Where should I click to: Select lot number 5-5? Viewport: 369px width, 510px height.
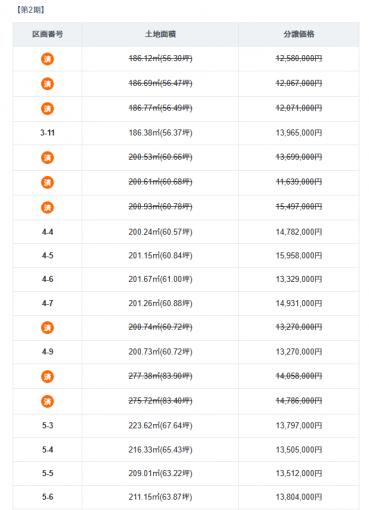pyautogui.click(x=47, y=473)
